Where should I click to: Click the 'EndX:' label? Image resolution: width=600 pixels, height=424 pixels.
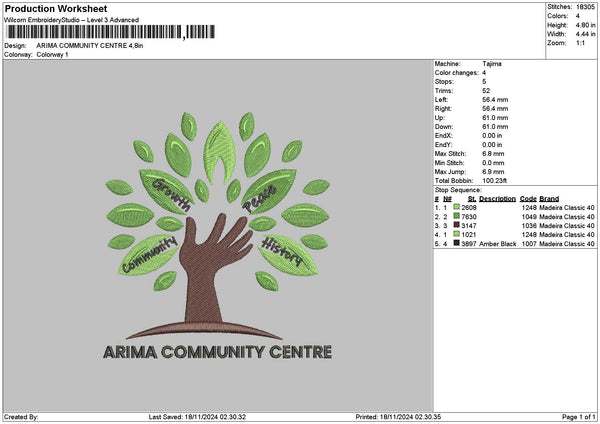point(443,136)
